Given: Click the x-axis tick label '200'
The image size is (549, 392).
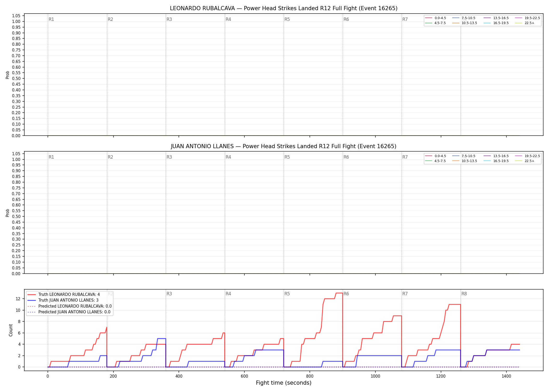Looking at the screenshot, I should (113, 376).
